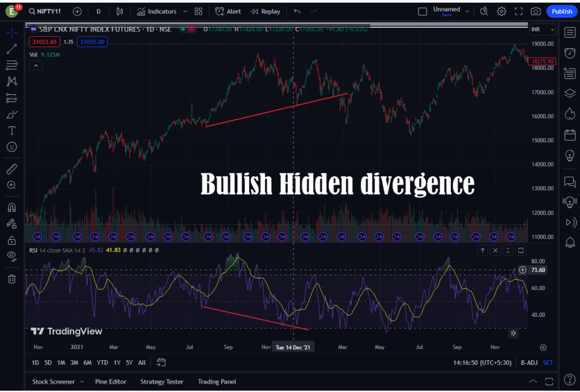580x392 pixels.
Task: Select the layout setup square icon
Action: tap(423, 11)
